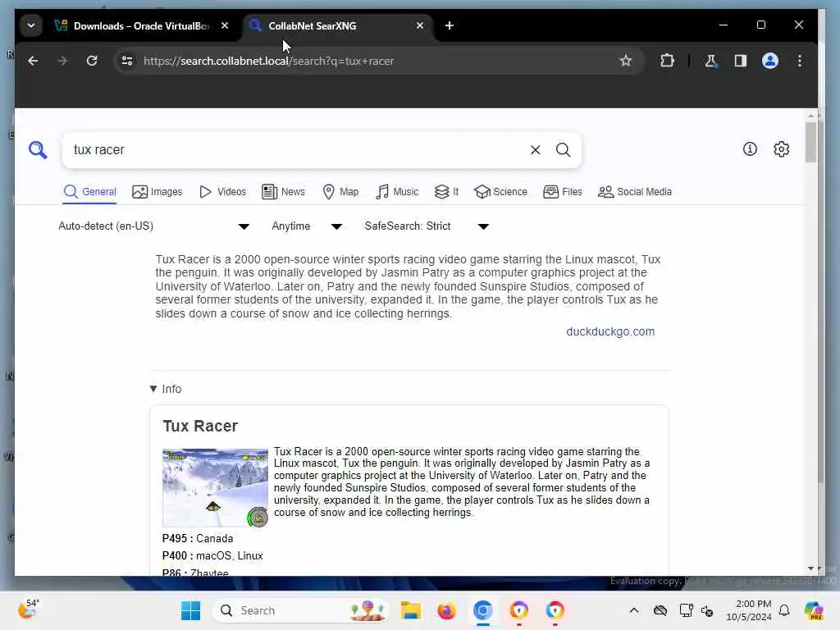
Task: Open Firefox from taskbar
Action: tap(446, 610)
